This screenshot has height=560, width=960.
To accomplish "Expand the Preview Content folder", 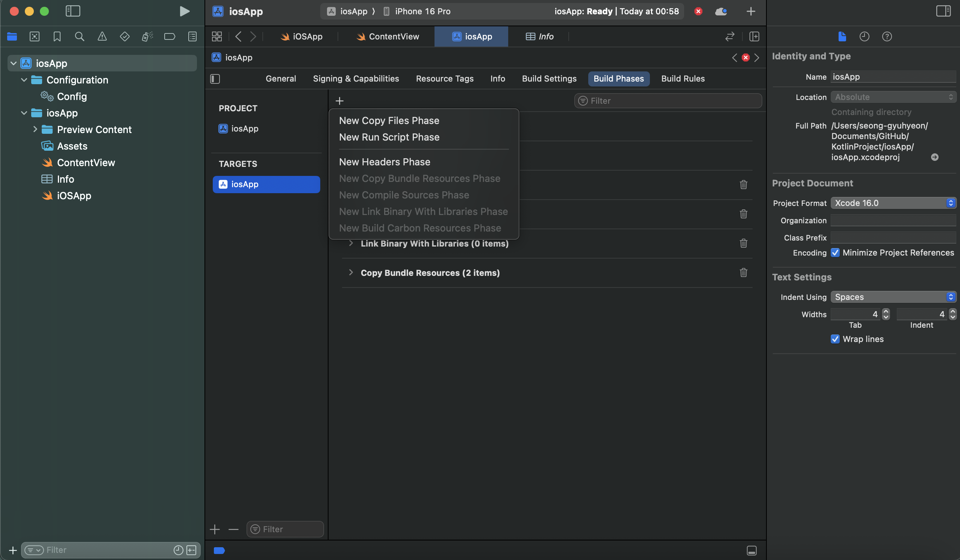I will pyautogui.click(x=35, y=130).
